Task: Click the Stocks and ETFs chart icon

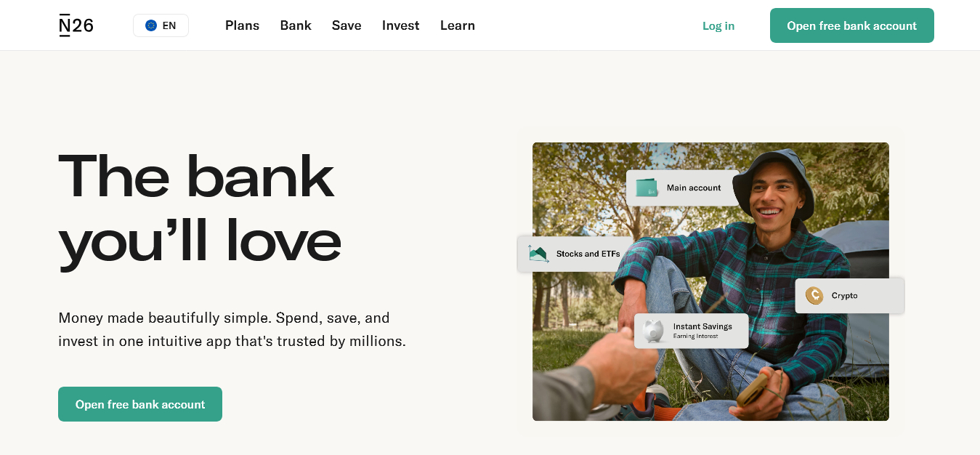Action: coord(538,254)
